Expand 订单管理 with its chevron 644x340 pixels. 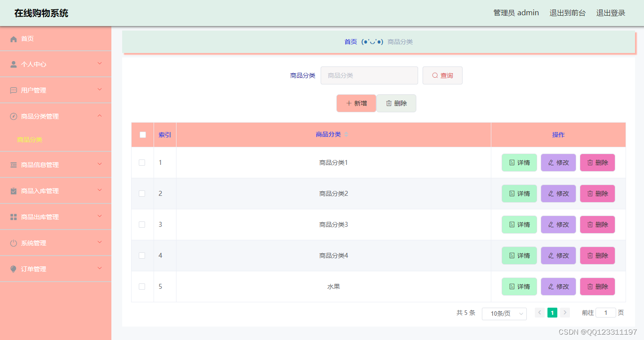point(100,268)
